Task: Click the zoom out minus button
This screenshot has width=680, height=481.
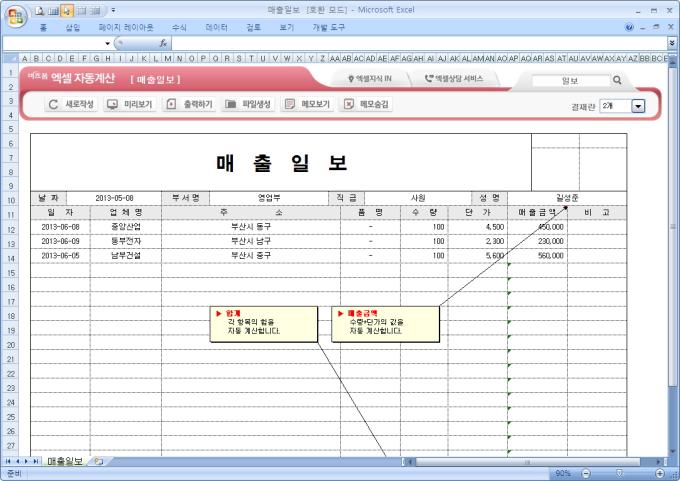Action: (586, 473)
